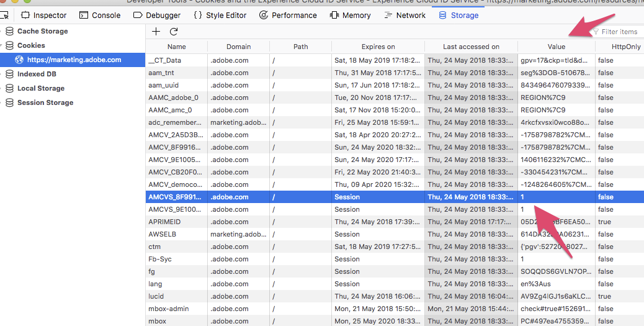The width and height of the screenshot is (644, 326).
Task: Select Cookies in the storage tree
Action: (x=31, y=45)
